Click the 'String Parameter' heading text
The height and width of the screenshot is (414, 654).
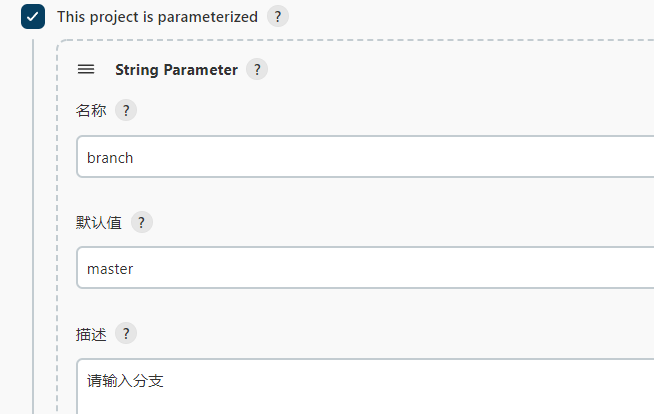176,70
